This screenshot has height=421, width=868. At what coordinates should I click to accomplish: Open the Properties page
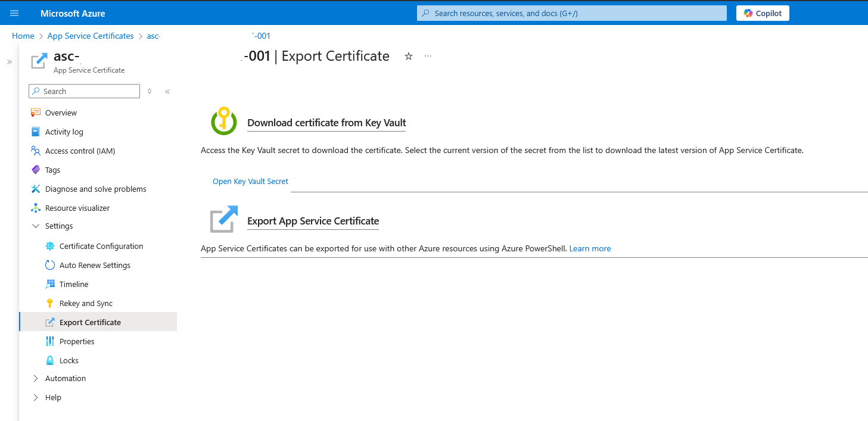(77, 341)
